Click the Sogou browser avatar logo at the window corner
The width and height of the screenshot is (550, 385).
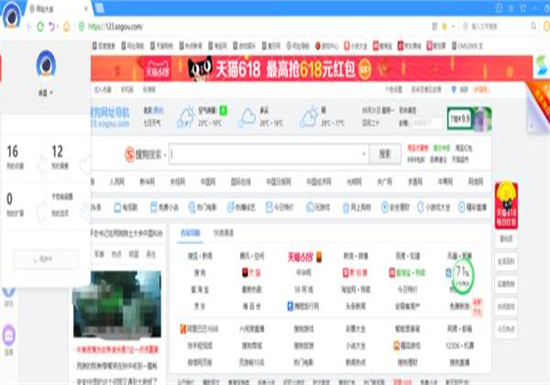point(12,15)
